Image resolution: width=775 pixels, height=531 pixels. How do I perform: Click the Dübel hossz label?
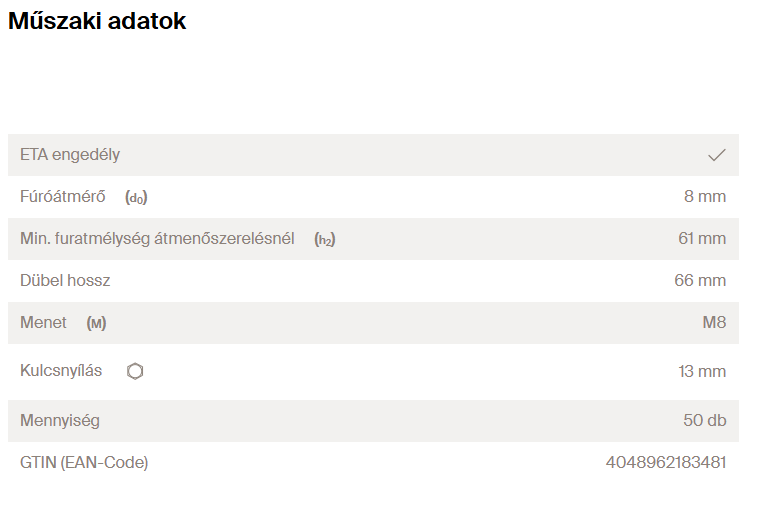tap(65, 280)
